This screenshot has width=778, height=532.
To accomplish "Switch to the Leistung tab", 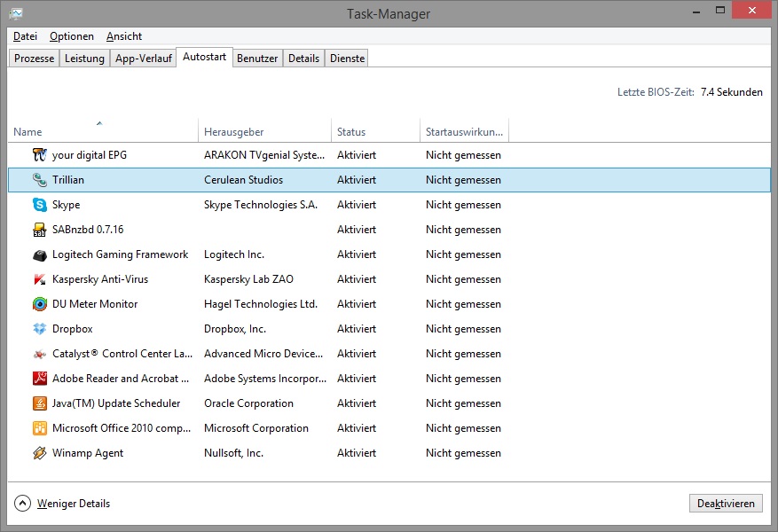I will click(x=84, y=59).
